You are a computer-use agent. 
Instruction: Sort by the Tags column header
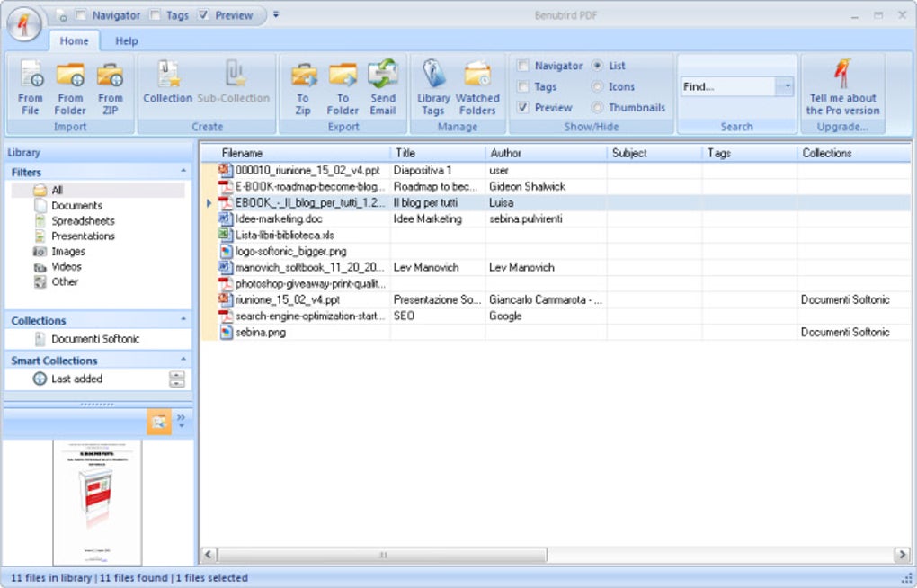[x=749, y=153]
